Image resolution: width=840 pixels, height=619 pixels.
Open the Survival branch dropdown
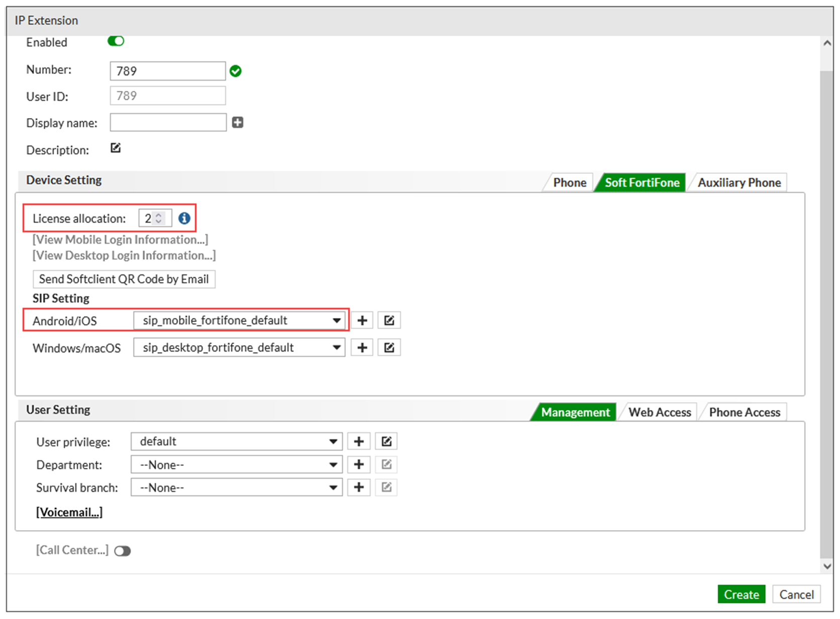(x=333, y=487)
